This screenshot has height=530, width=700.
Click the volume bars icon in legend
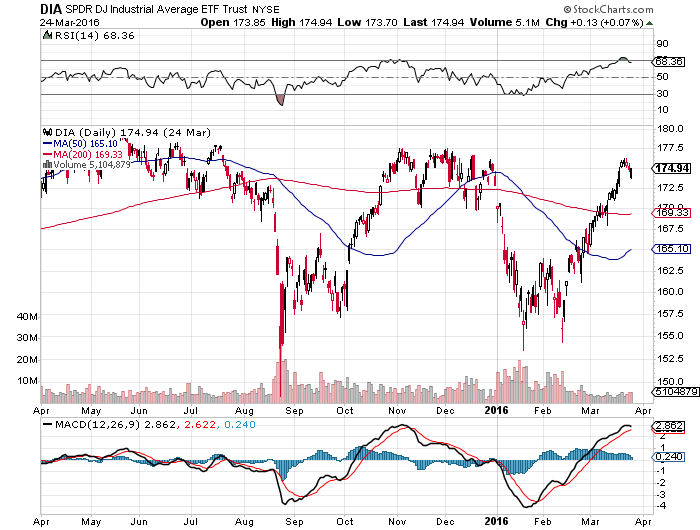pos(47,165)
